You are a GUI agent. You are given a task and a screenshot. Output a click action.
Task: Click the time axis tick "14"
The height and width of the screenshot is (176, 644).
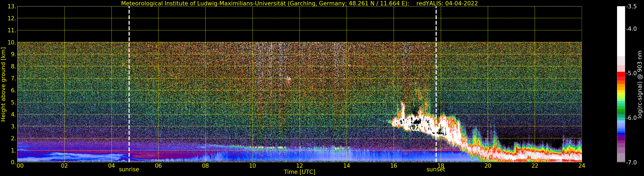347,166
